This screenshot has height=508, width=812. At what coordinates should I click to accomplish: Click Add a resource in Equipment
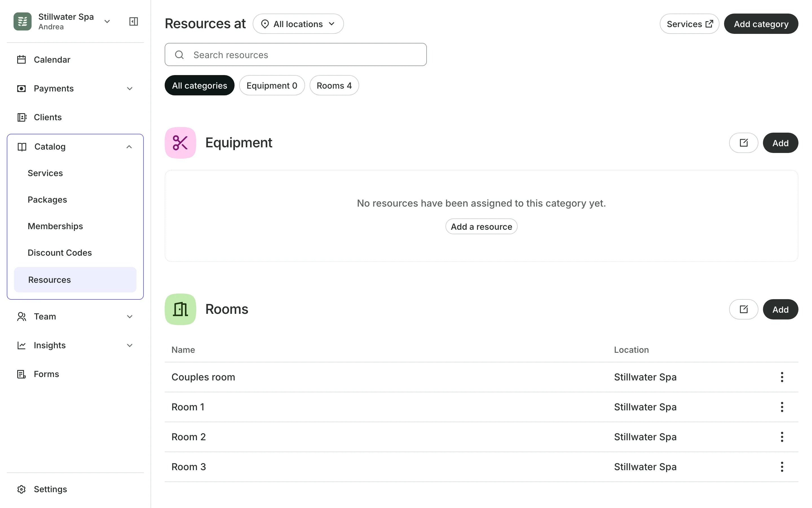click(x=481, y=226)
